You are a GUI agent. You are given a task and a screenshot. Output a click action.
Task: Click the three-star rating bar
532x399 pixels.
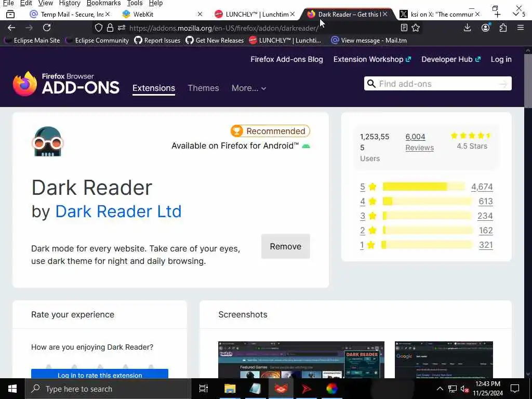[x=427, y=216]
